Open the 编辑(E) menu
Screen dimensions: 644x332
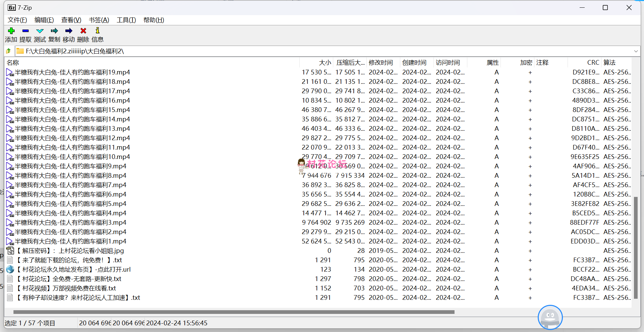point(44,20)
